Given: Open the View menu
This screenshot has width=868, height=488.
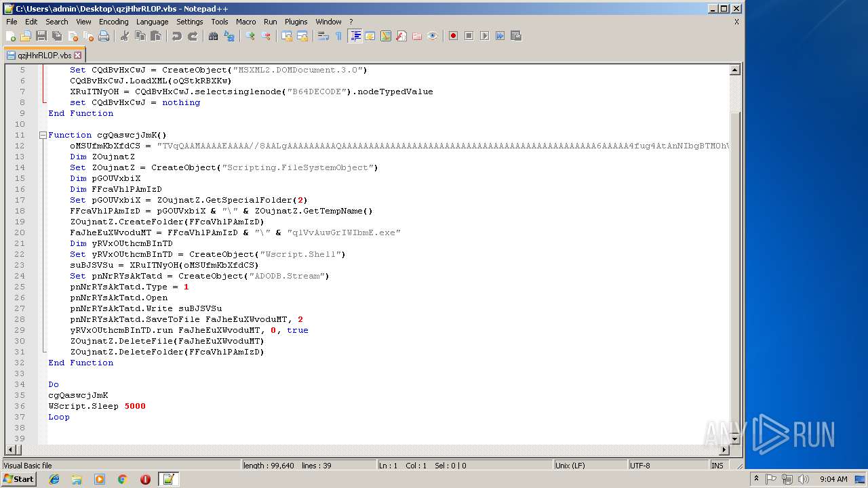Looking at the screenshot, I should point(83,22).
